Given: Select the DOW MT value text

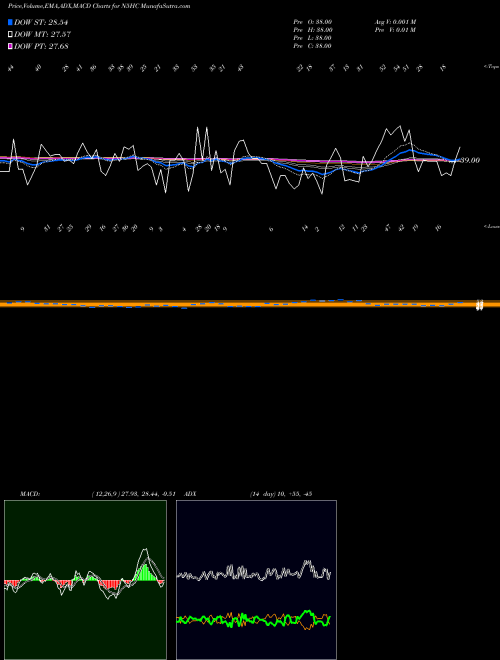Looking at the screenshot, I should coord(42,35).
